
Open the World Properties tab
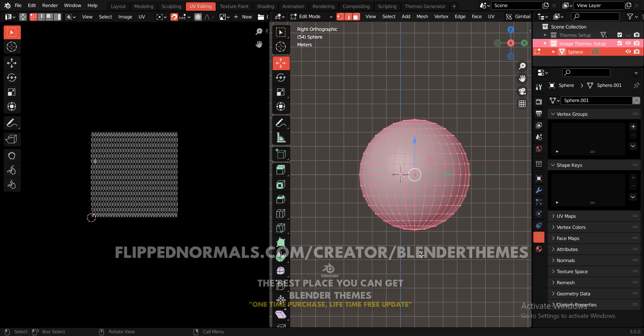pos(539,149)
